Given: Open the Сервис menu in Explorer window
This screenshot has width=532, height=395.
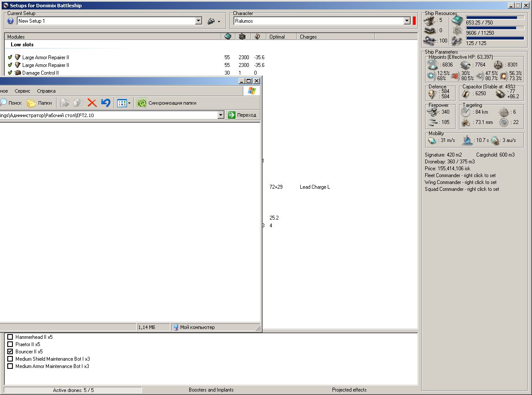Looking at the screenshot, I should click(x=22, y=91).
